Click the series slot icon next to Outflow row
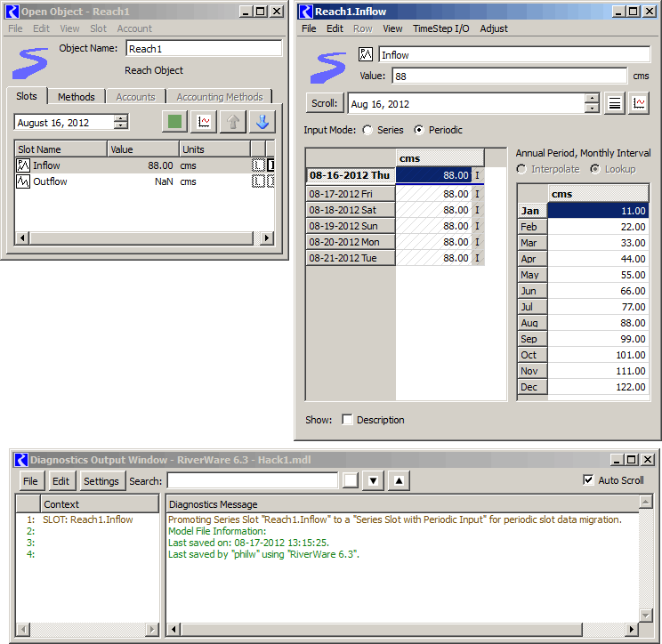 23,181
